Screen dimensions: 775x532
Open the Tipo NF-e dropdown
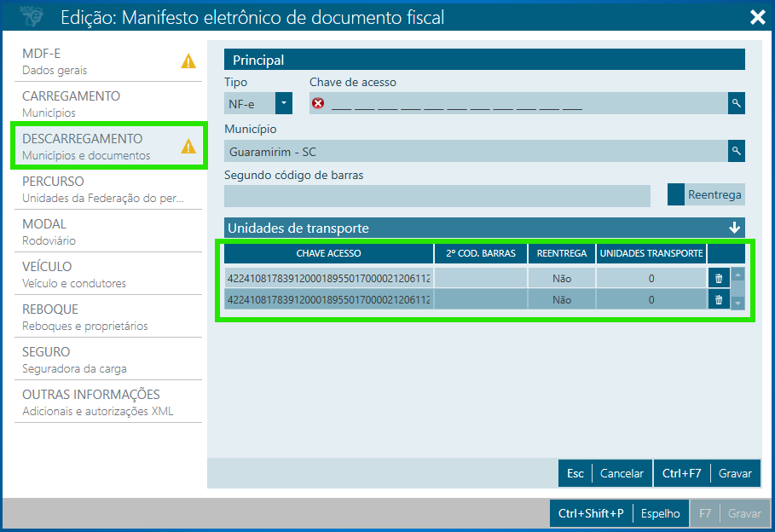pos(283,104)
